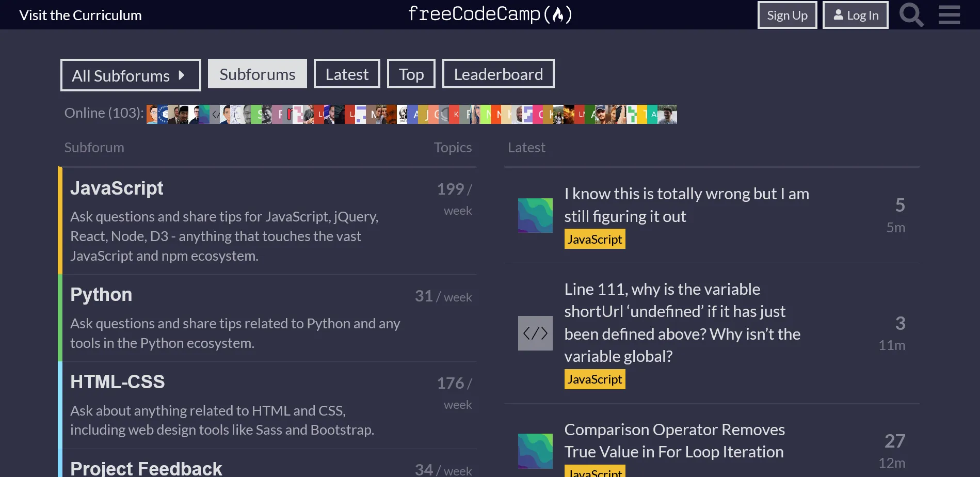Open poster avatar beside 'Comparison Operator Removes' topic

pos(535,451)
